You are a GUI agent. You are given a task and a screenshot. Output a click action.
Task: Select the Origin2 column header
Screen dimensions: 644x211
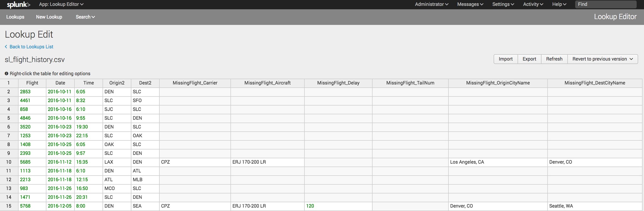click(x=117, y=83)
